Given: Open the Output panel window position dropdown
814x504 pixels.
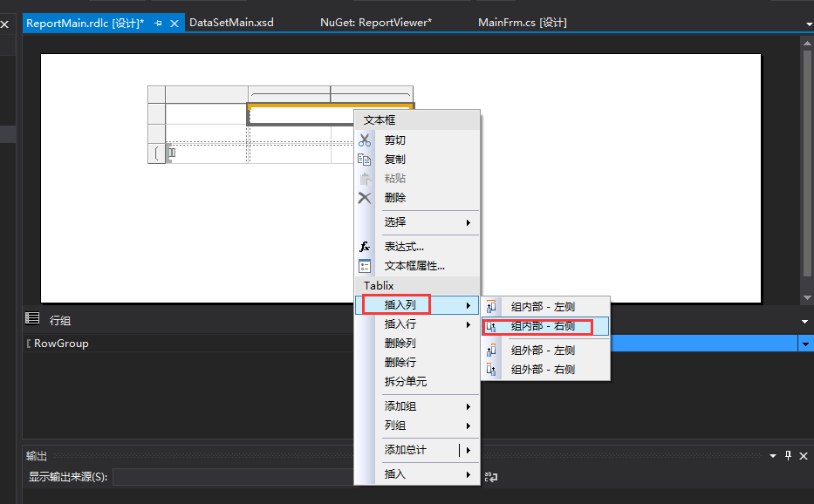Looking at the screenshot, I should [772, 456].
